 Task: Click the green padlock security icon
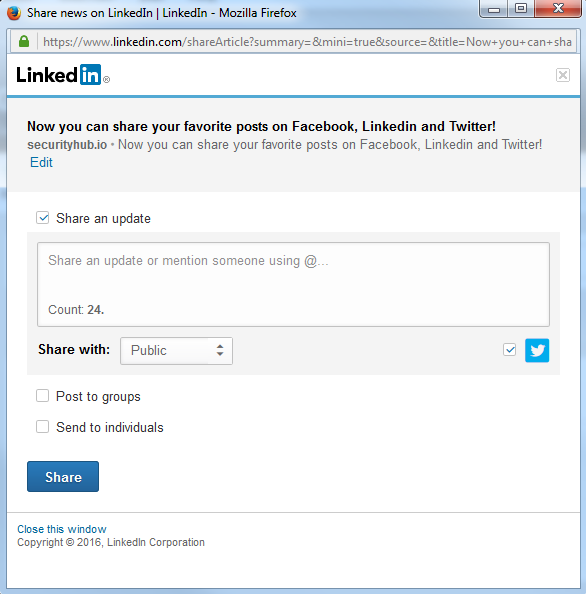(x=24, y=41)
